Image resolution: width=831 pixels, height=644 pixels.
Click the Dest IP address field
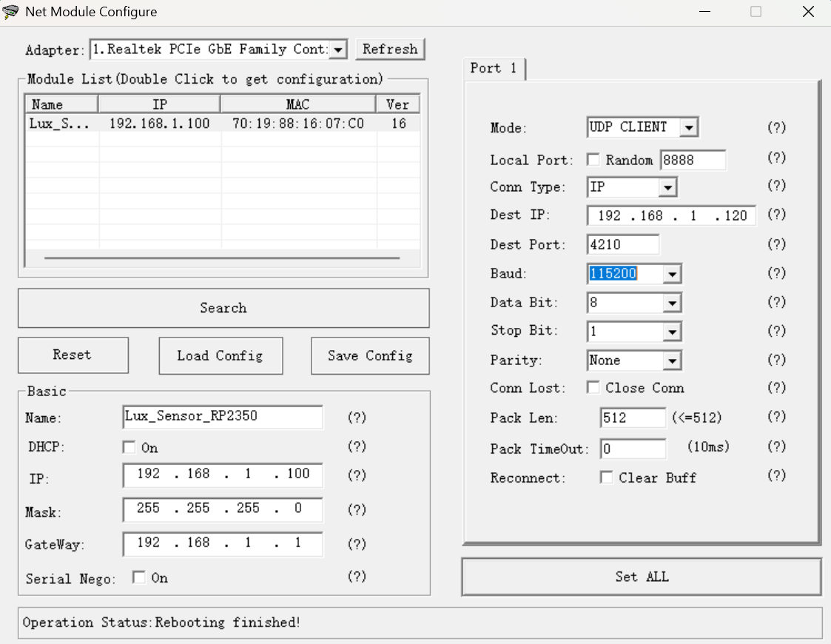(671, 215)
